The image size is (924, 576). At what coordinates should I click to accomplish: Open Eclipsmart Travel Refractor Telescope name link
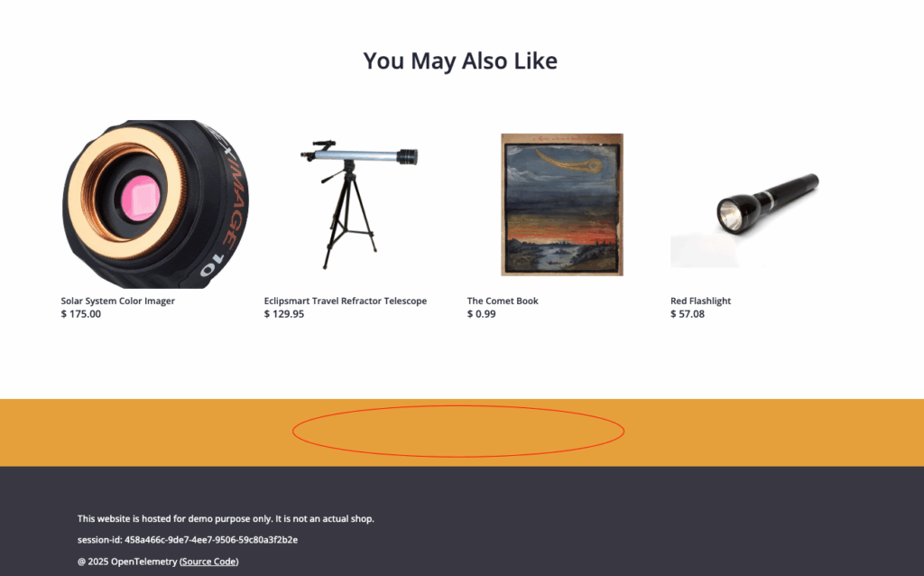coord(346,301)
